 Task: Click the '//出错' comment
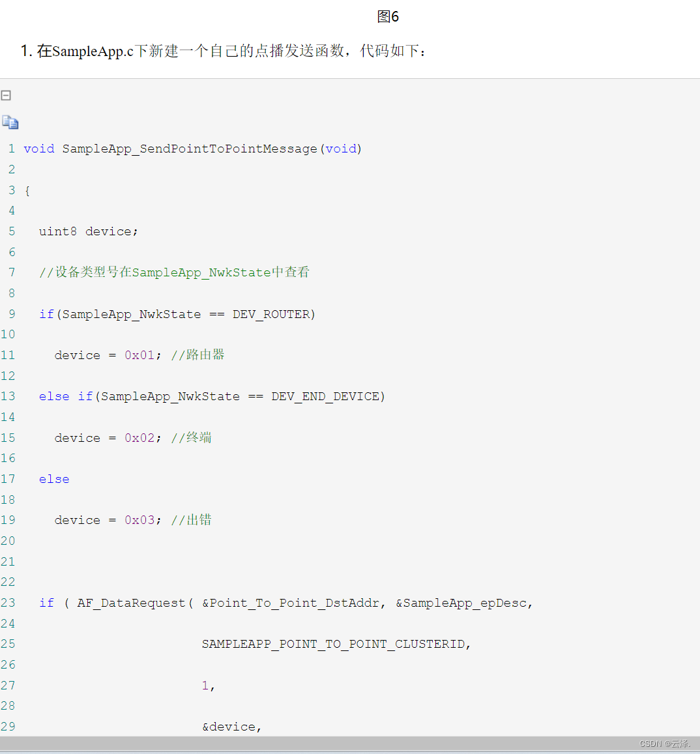[x=192, y=520]
